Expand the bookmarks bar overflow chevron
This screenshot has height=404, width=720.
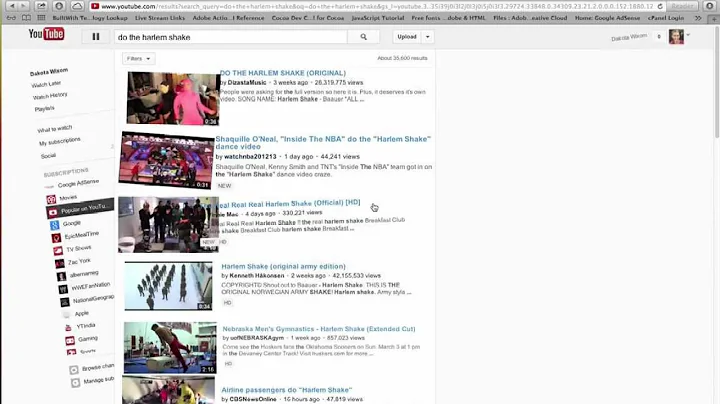pos(698,18)
